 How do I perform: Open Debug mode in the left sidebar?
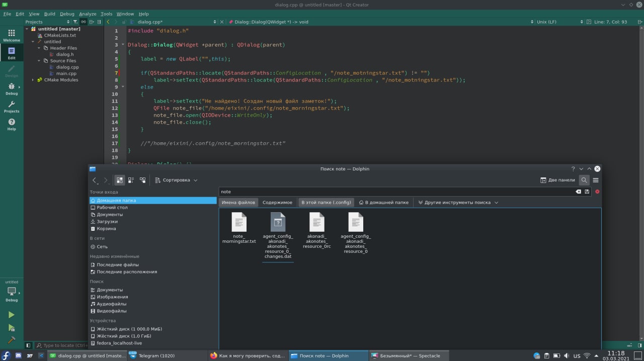coord(12,88)
